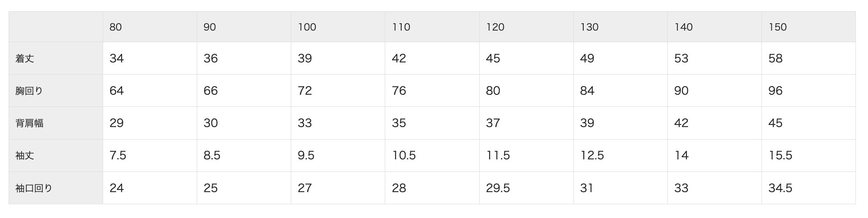
Task: Click the 130 size column header
Action: (x=620, y=27)
